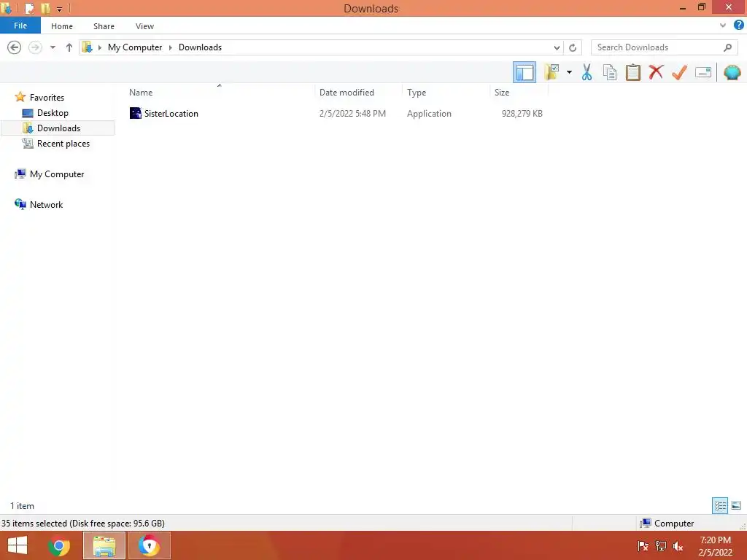This screenshot has height=560, width=747.
Task: Expand the ribbon with the chevron
Action: point(723,26)
